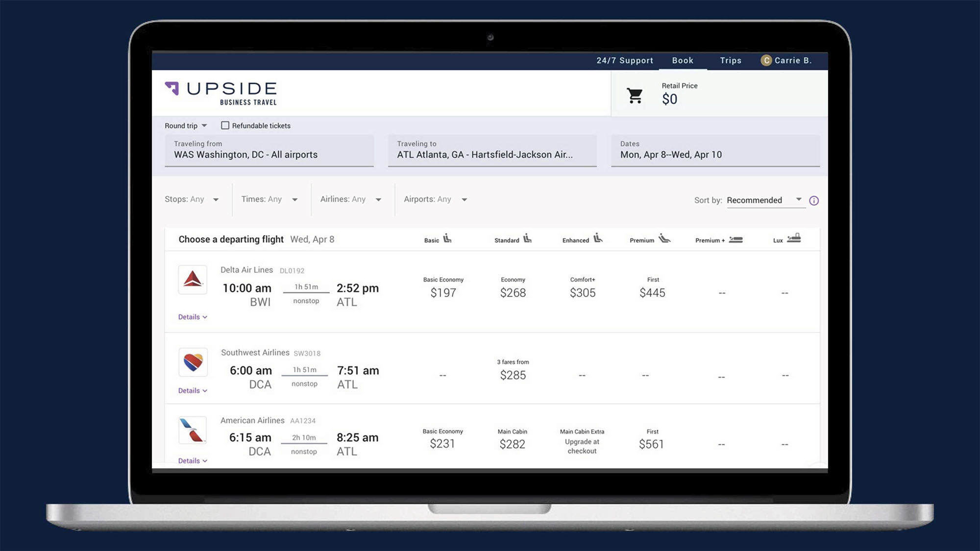Viewport: 980px width, 551px height.
Task: Open the shopping cart icon
Action: pyautogui.click(x=635, y=96)
